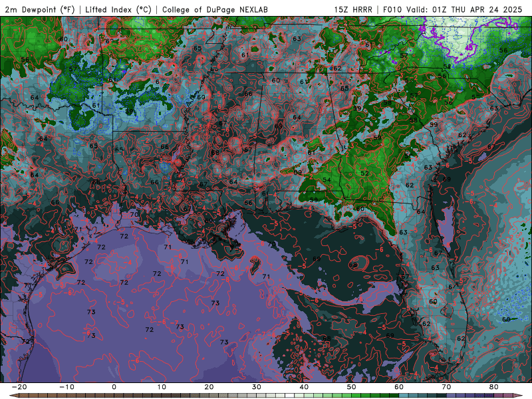
Task: Click the 'F010 Valid: 01Z THU APR 24 2025' text
Action: pos(452,9)
